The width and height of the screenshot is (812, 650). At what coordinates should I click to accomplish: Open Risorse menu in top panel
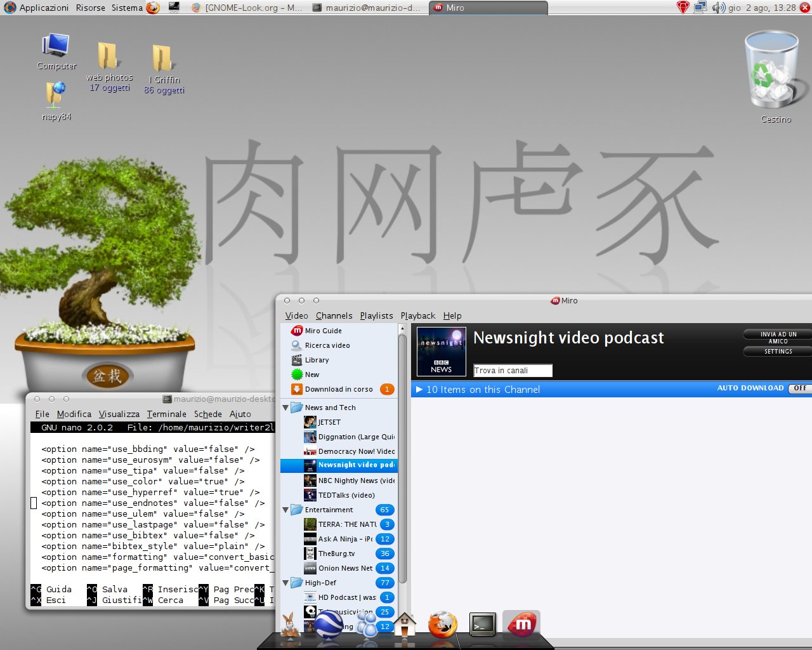pyautogui.click(x=91, y=8)
